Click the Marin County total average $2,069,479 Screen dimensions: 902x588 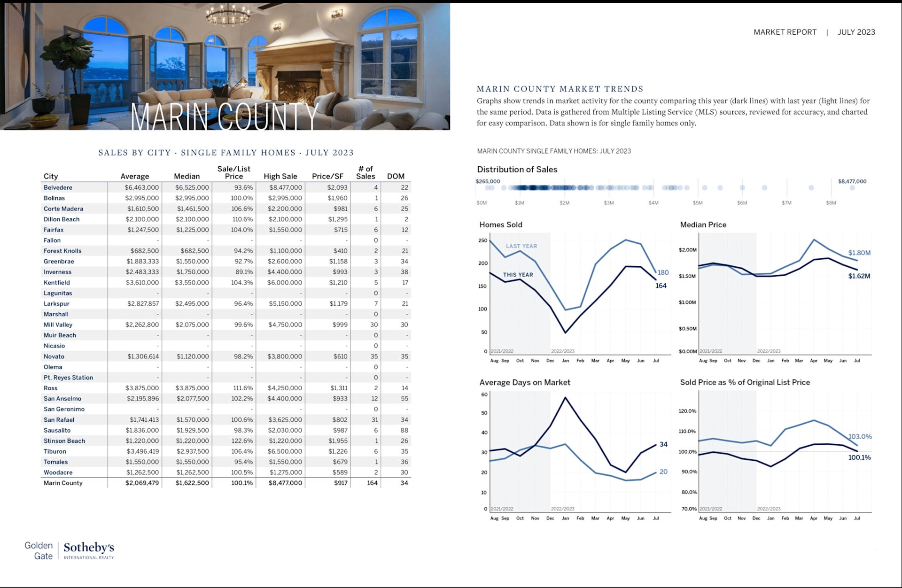(x=142, y=483)
